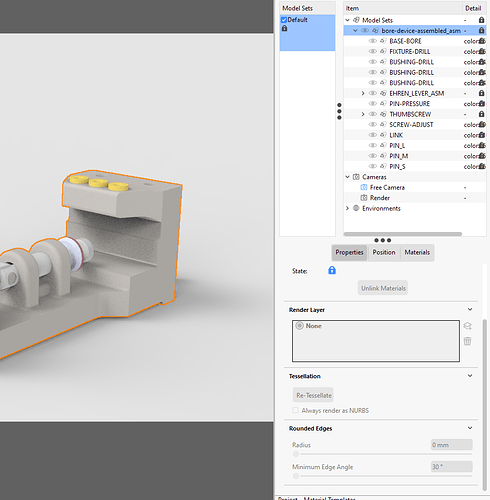
Task: Click the lock icon under Default model set
Action: pyautogui.click(x=284, y=28)
